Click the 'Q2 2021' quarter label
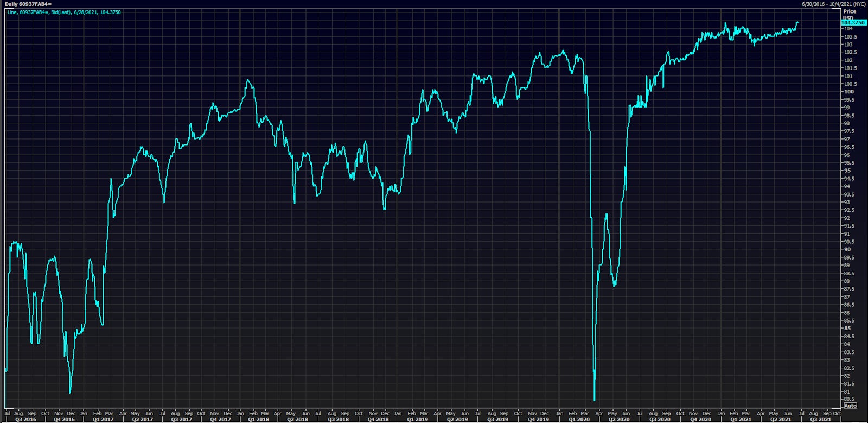The height and width of the screenshot is (423, 868). tap(781, 419)
